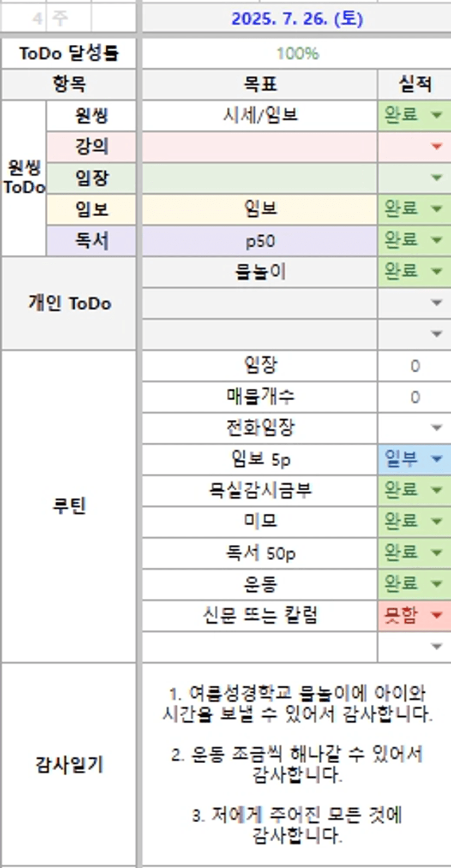Viewport: 451px width, 868px height.
Task: Open the empty dropdown in the 전화임장 row
Action: point(436,428)
